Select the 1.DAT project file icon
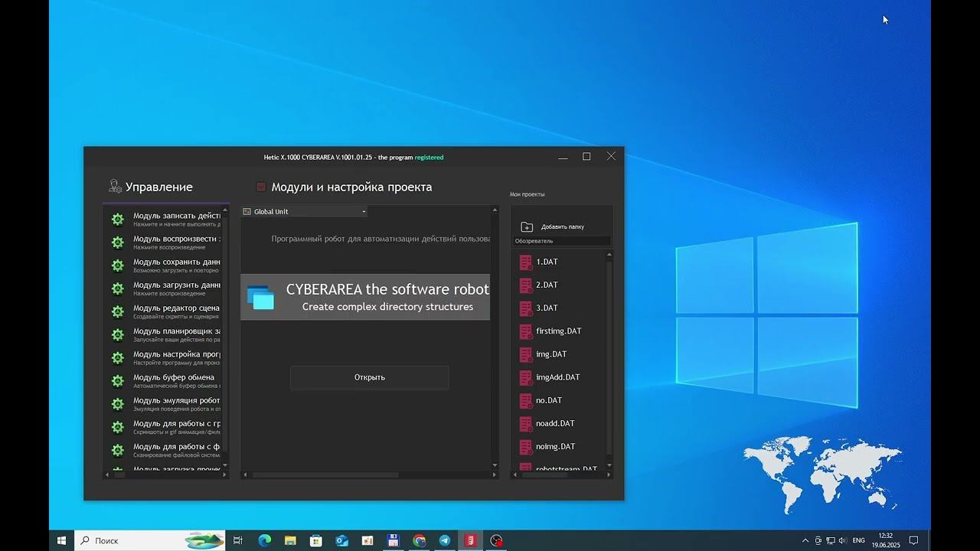The image size is (980, 551). tap(526, 262)
